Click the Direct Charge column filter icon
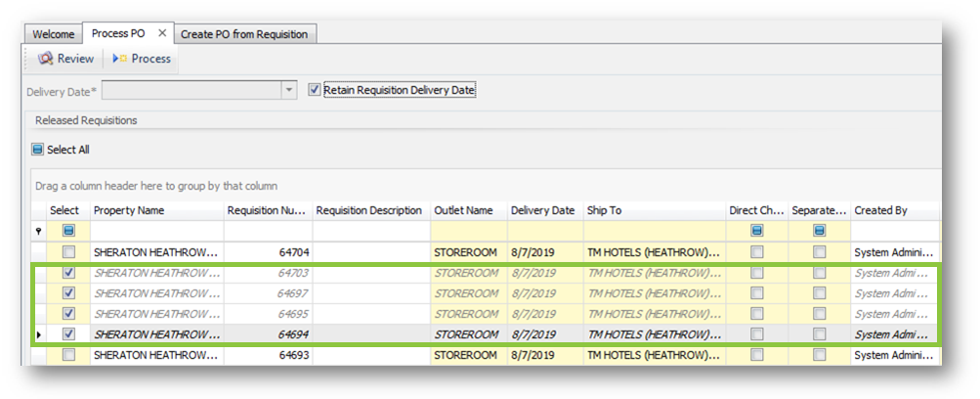 pos(756,231)
